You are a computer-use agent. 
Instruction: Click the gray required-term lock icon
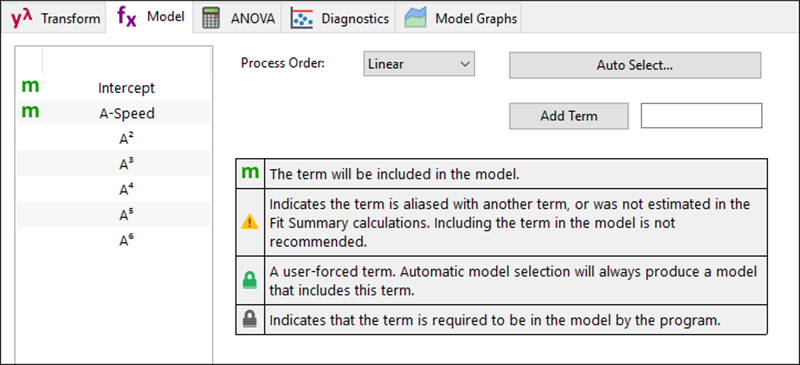click(x=250, y=320)
